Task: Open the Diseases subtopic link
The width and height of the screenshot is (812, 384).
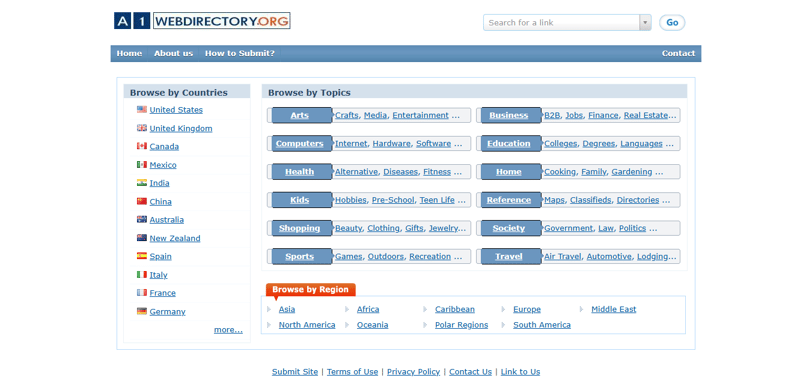Action: (x=400, y=172)
